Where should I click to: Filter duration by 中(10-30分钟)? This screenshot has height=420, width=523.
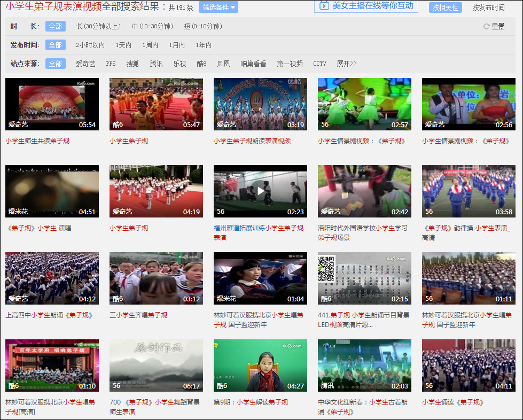click(x=152, y=26)
